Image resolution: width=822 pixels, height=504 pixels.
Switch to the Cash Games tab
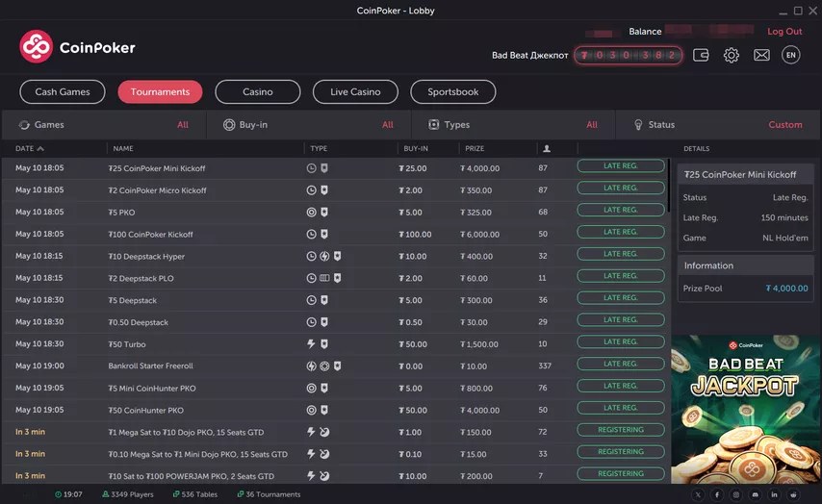[63, 92]
